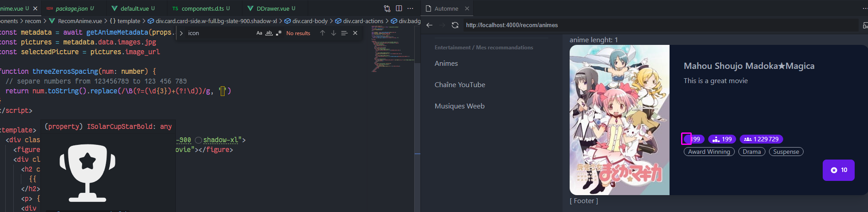Open editor More Actions ellipsis menu
This screenshot has height=212, width=868.
[410, 8]
